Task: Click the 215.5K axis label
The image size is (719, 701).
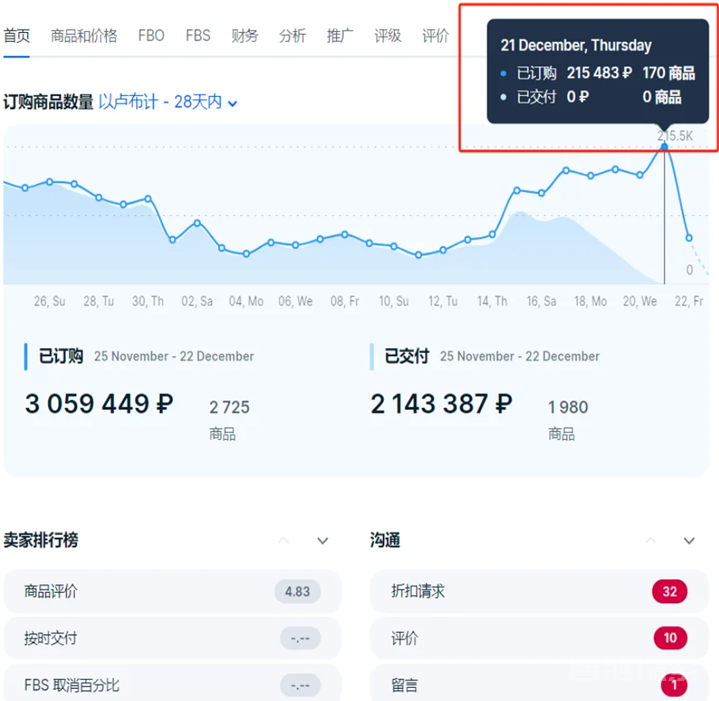Action: point(675,136)
